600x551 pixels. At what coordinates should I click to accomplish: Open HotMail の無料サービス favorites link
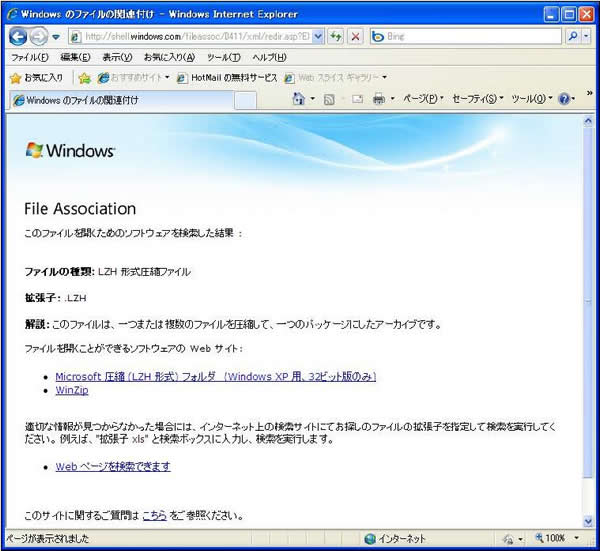pyautogui.click(x=227, y=78)
